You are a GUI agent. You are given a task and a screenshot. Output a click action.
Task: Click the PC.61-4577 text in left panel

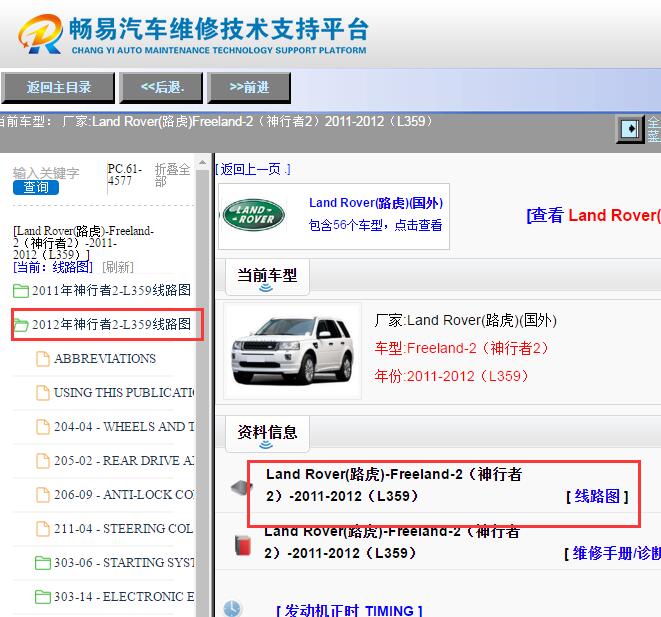click(x=124, y=174)
